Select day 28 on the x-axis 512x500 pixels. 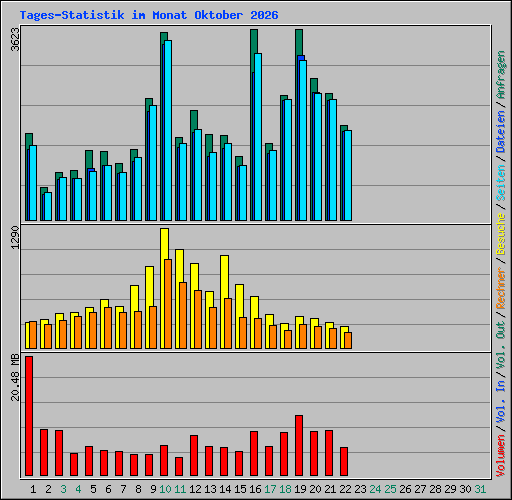(435, 489)
